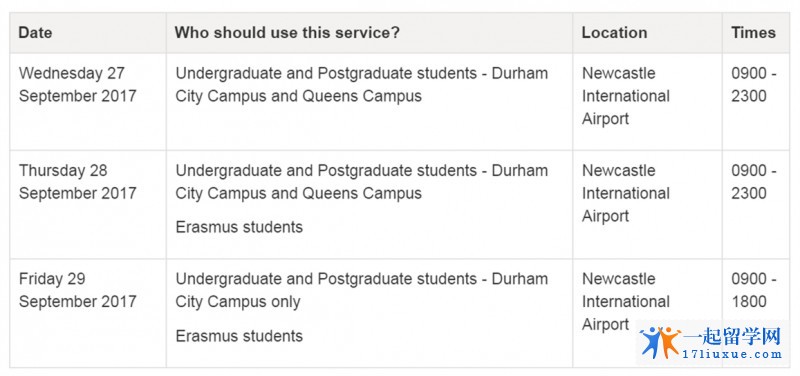Click the 17liuxue.com watermark text
The height and width of the screenshot is (376, 800).
coord(732,355)
